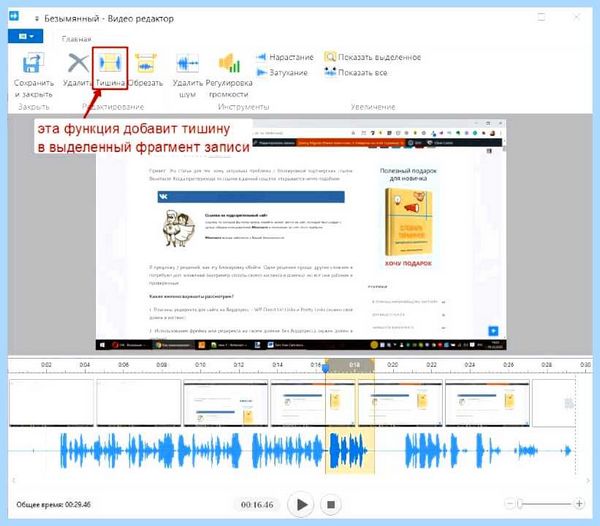
Task: Zoom in timeline with plus button
Action: click(579, 503)
